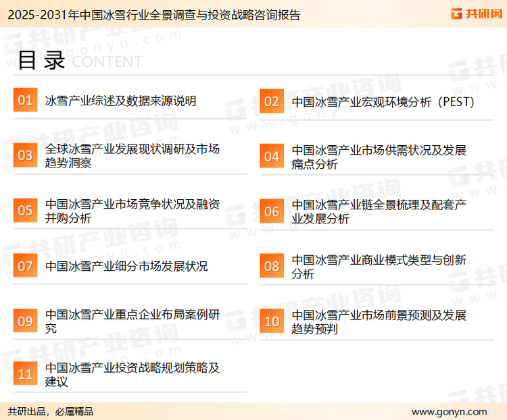Screen dimensions: 507x420
Task: Open chapter 中国冰雪产业宏观环境分析（PEST）
Action: (383, 102)
